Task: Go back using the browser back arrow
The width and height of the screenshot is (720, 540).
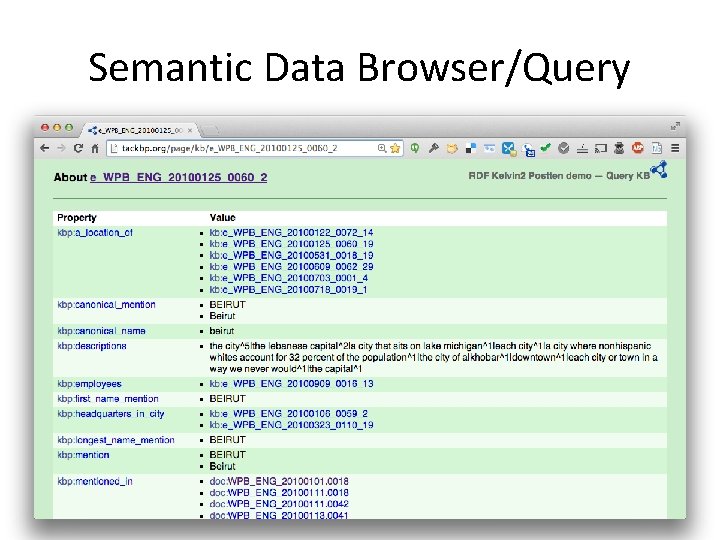Action: [x=45, y=148]
